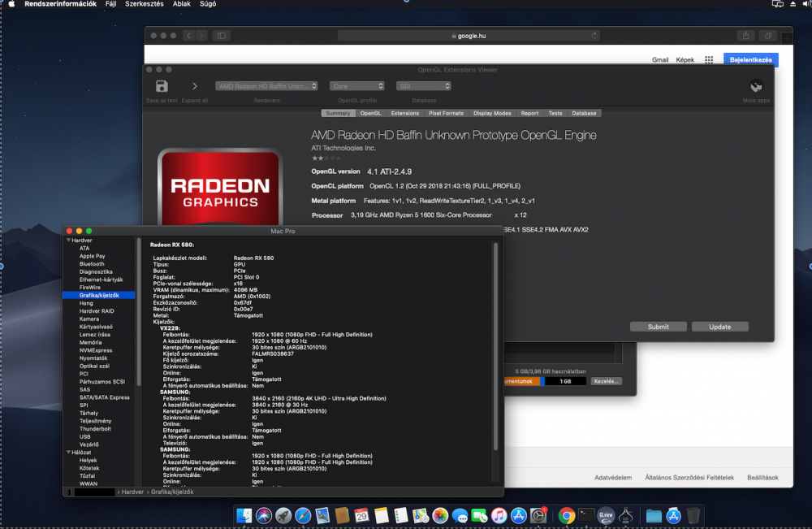
Task: Open the Gmail link
Action: click(659, 60)
